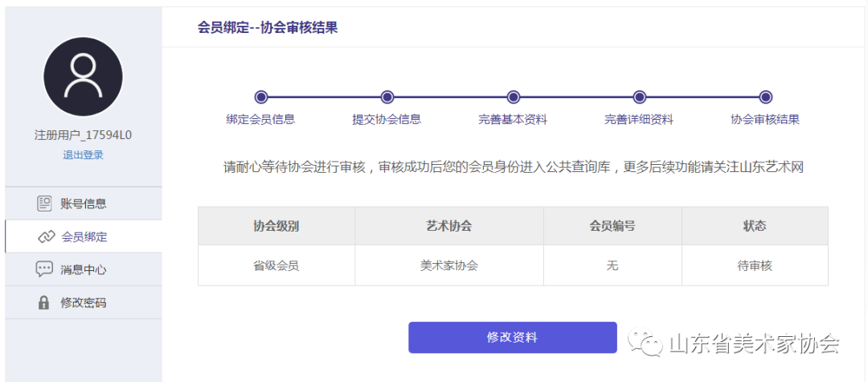
Task: Click the 绑定会员信息 step label
Action: pos(260,120)
